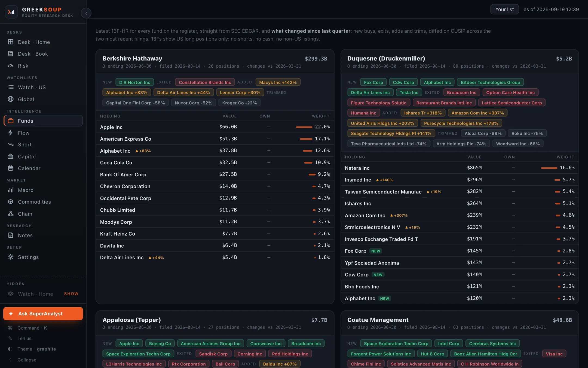Select Occidental Pete Corp row
This screenshot has width=588, height=368.
point(215,198)
